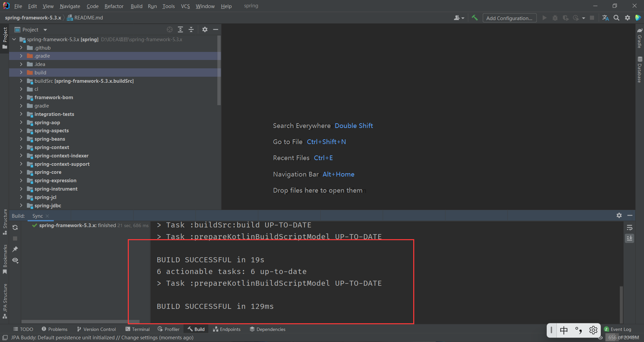644x342 pixels.
Task: Click Expand All in Project panel
Action: [180, 29]
